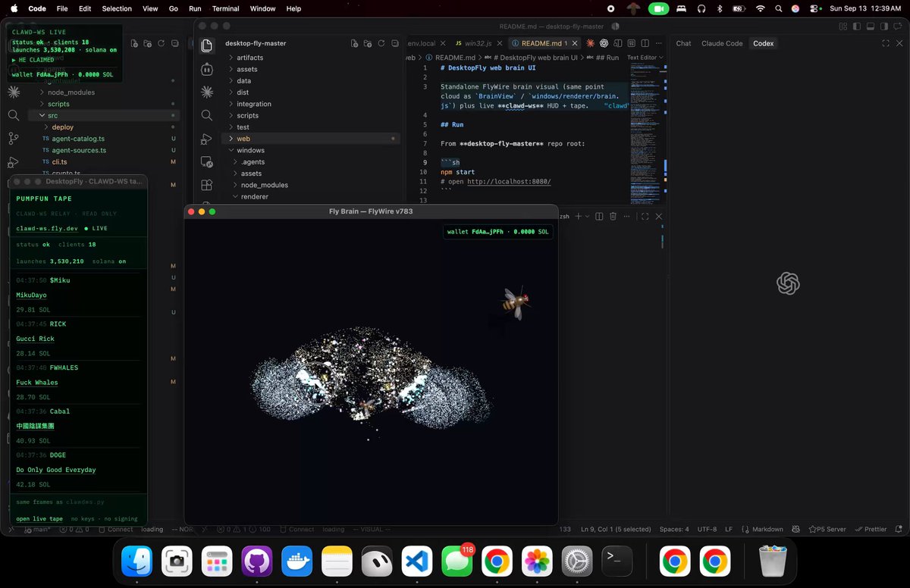Collapse the windows folder in the explorer
The width and height of the screenshot is (910, 588).
click(x=311, y=150)
